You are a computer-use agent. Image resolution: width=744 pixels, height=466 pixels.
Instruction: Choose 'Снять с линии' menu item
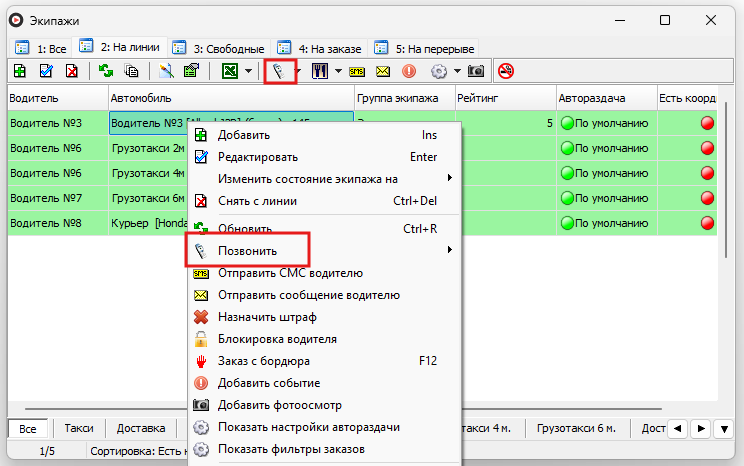[x=325, y=201]
